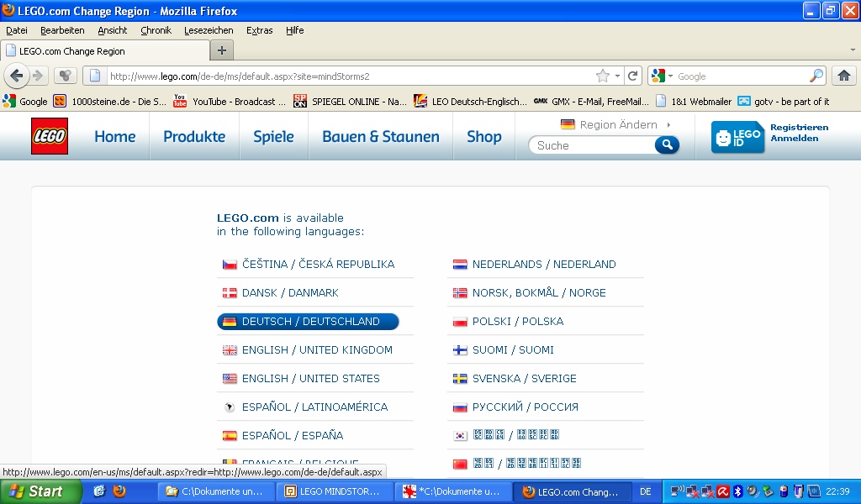Click the Czech flag icon

coord(230,265)
